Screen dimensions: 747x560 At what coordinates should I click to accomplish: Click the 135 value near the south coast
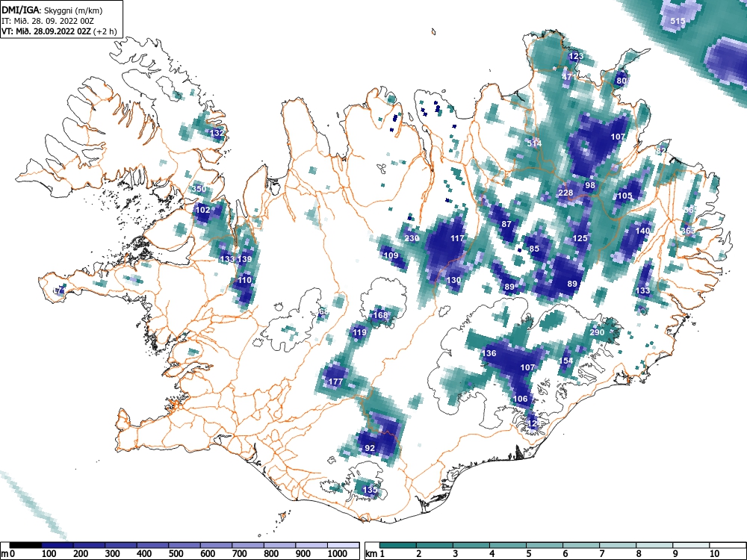pos(370,490)
